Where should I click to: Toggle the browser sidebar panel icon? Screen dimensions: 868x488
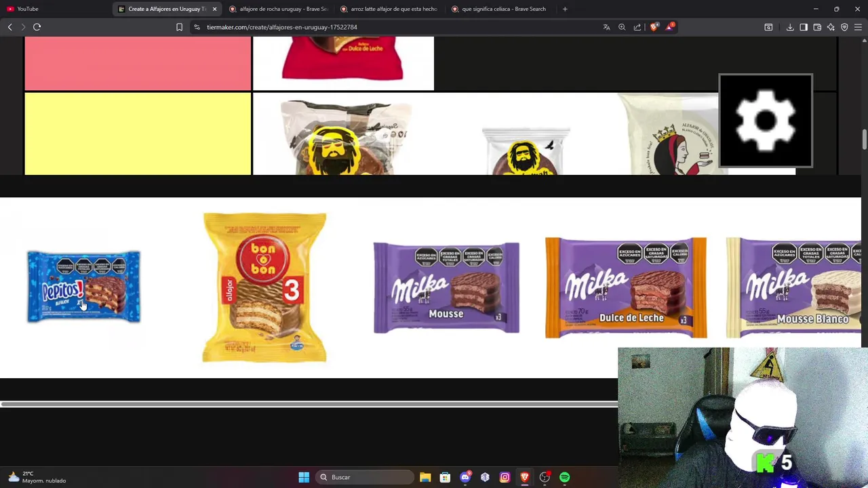click(x=804, y=27)
